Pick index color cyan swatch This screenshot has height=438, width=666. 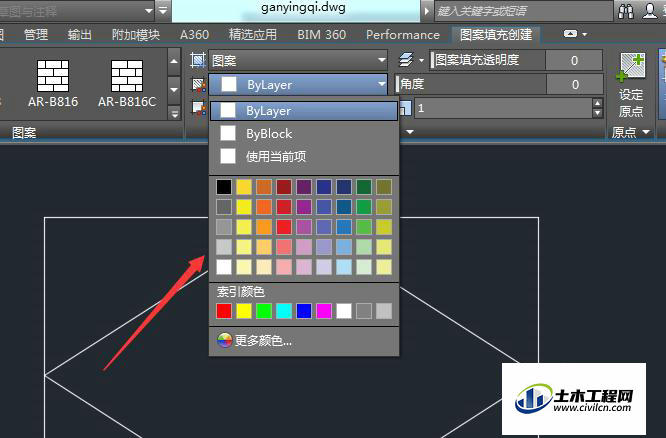(x=284, y=311)
